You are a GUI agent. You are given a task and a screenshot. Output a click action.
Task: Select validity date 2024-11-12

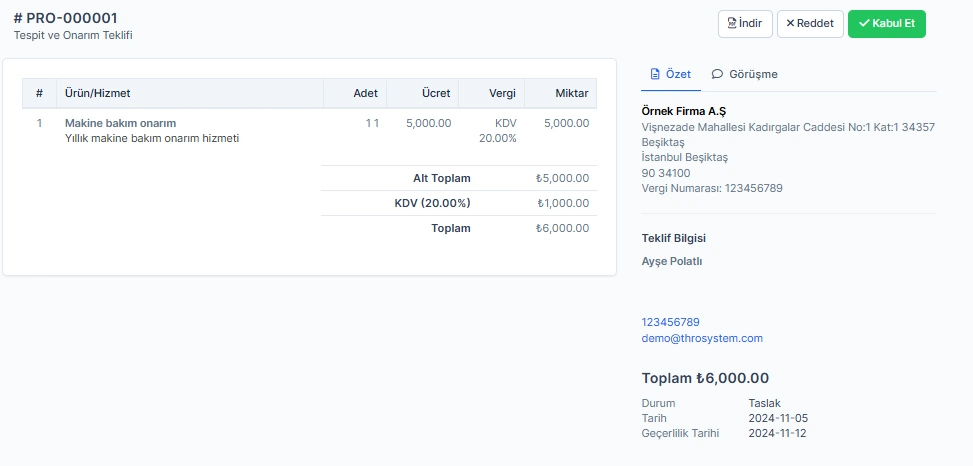click(778, 433)
